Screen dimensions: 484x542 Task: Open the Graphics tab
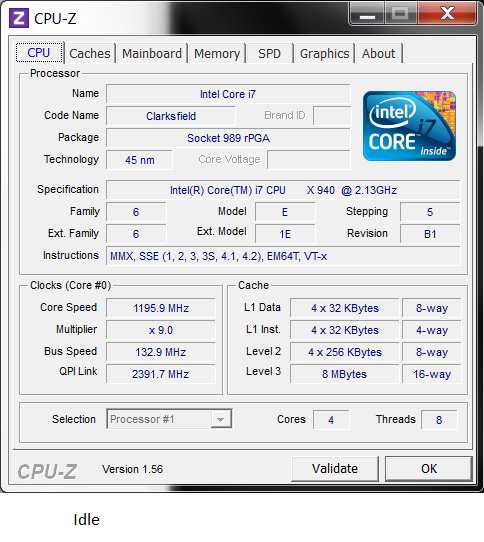[x=324, y=54]
